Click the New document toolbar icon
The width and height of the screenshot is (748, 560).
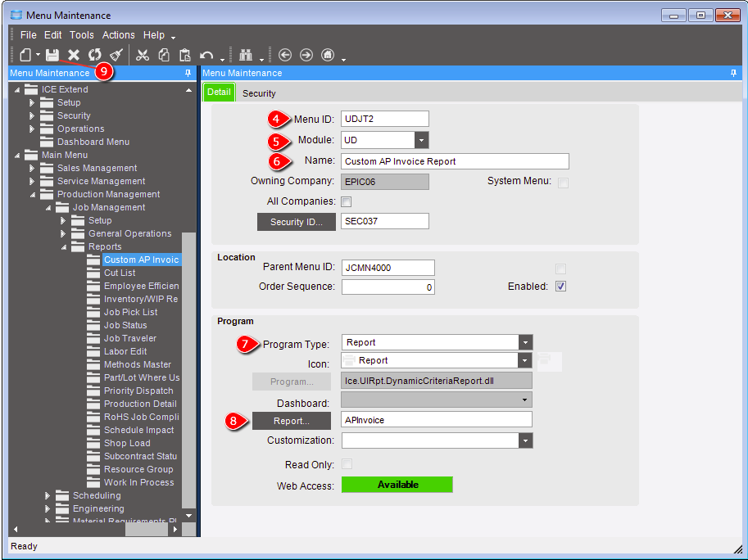[25, 55]
